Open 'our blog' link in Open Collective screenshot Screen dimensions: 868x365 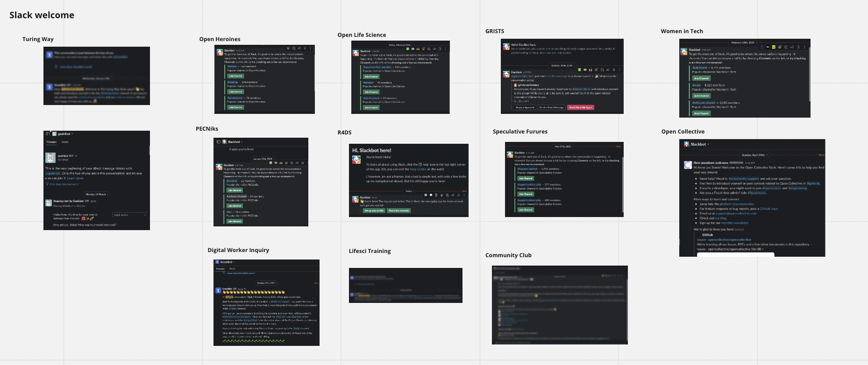[721, 218]
